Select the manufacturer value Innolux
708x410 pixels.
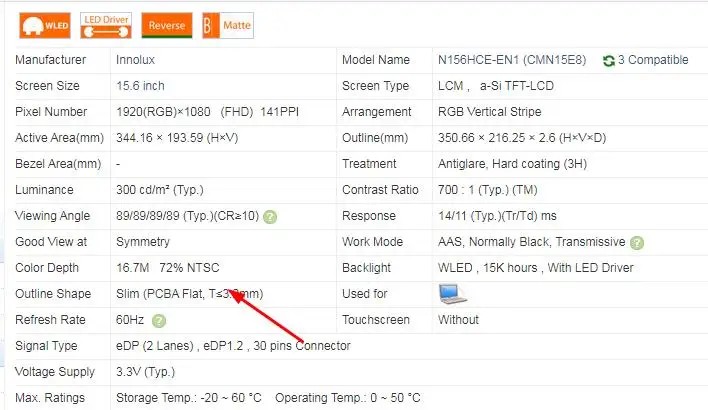tap(135, 60)
